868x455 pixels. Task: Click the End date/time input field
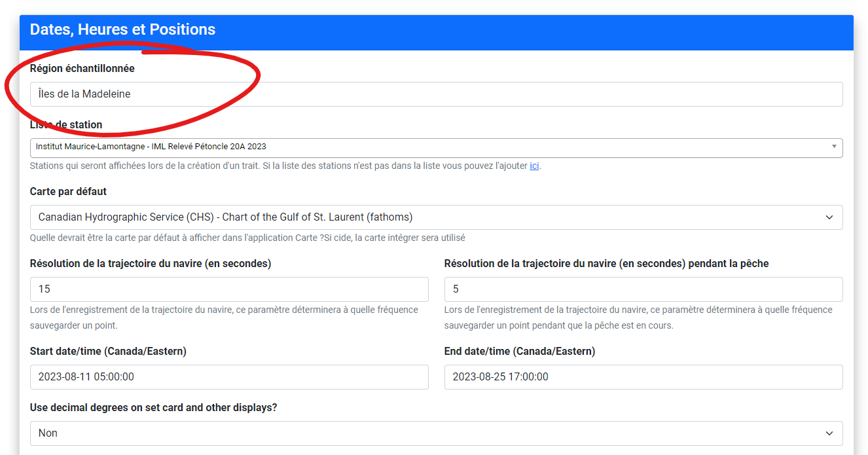point(643,377)
